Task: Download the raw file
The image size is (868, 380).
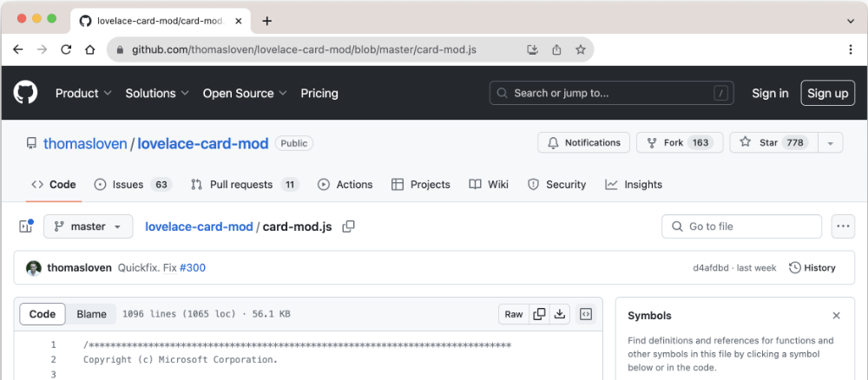Action: tap(560, 314)
